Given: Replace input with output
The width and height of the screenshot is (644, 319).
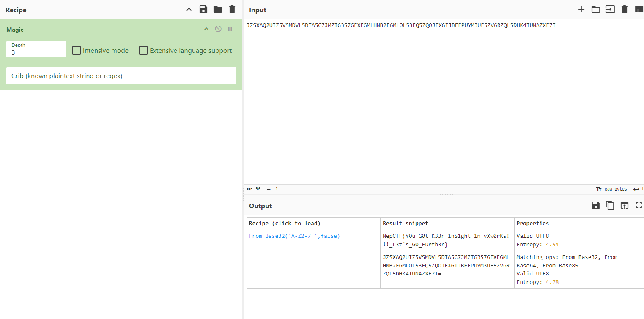Looking at the screenshot, I should tap(624, 206).
